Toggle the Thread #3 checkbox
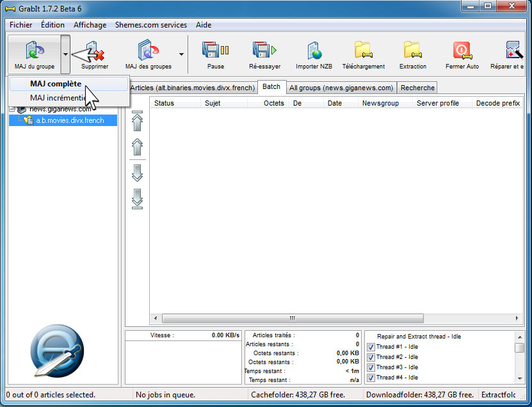 pyautogui.click(x=371, y=367)
